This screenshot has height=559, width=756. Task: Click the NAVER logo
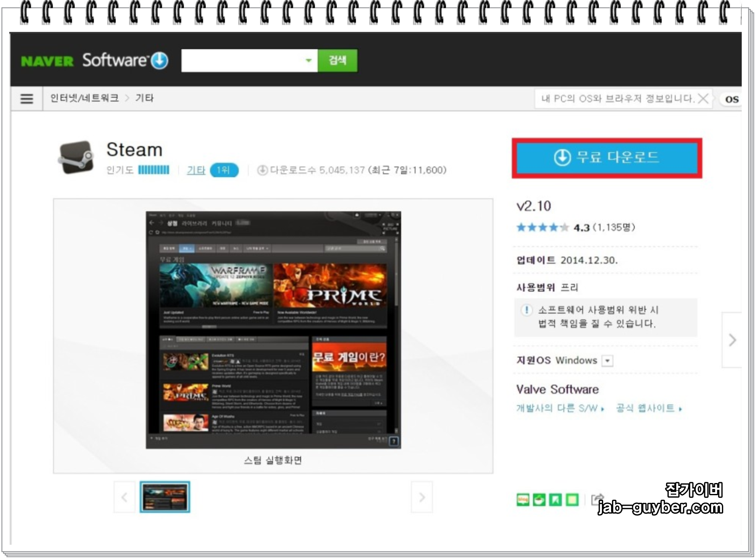[x=47, y=61]
